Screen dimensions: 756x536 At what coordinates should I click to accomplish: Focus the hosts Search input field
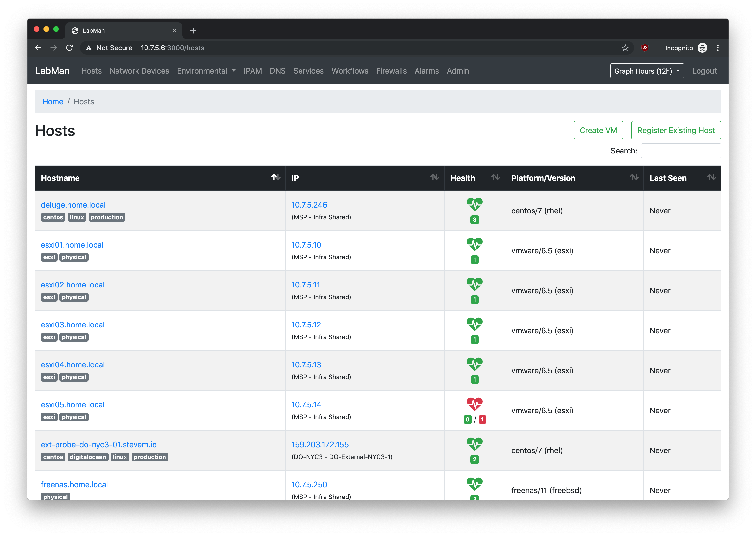click(681, 151)
